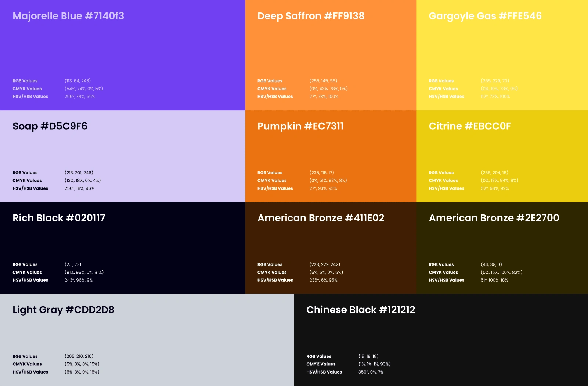
Task: Click the title 'American Bronze #411E02'
Action: tap(321, 218)
